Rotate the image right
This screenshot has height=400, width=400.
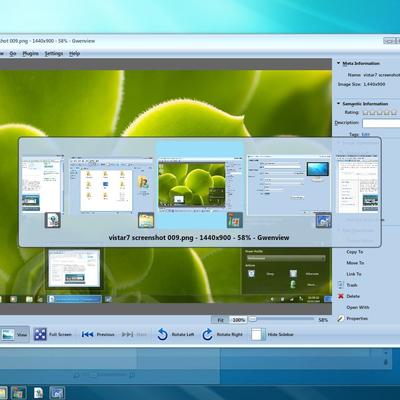(222, 334)
